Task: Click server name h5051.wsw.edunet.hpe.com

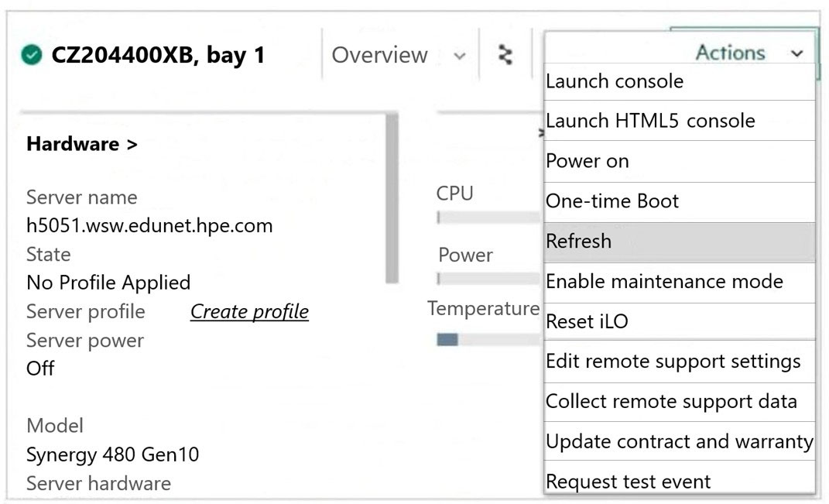Action: (x=149, y=226)
